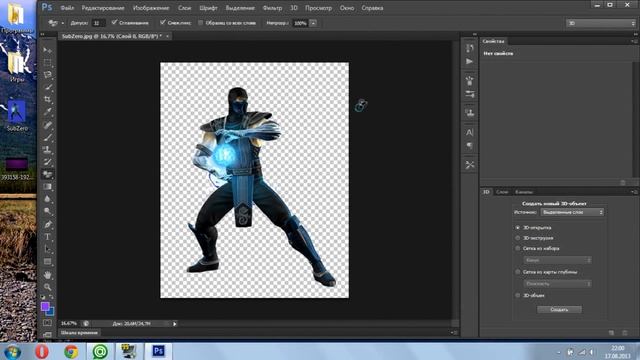Image resolution: width=640 pixels, height=360 pixels.
Task: Open Google Chrome from the taskbar
Action: (x=71, y=351)
